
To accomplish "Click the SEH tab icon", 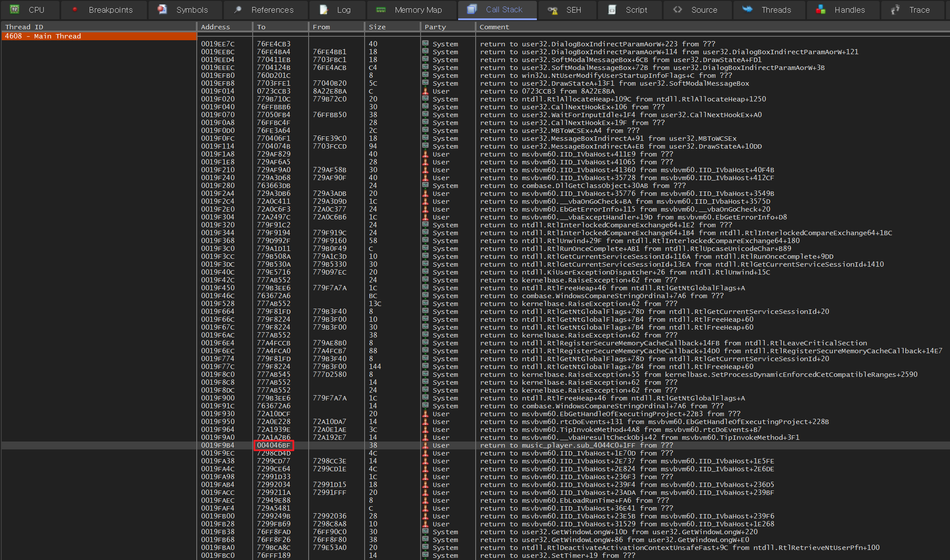I will (x=553, y=10).
